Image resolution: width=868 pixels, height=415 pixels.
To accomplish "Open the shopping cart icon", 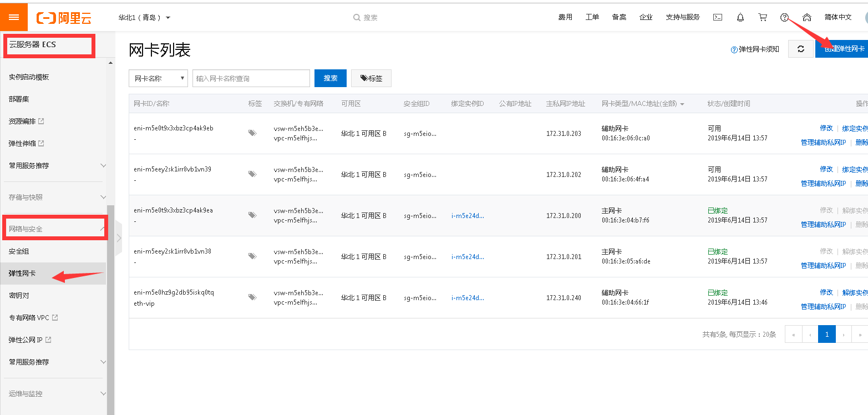I will point(763,17).
